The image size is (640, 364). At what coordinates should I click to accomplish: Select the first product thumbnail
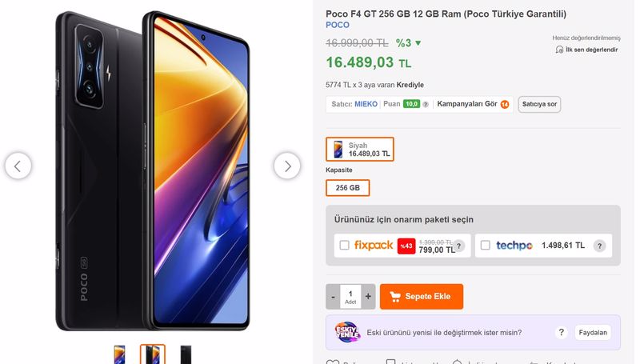pyautogui.click(x=119, y=354)
